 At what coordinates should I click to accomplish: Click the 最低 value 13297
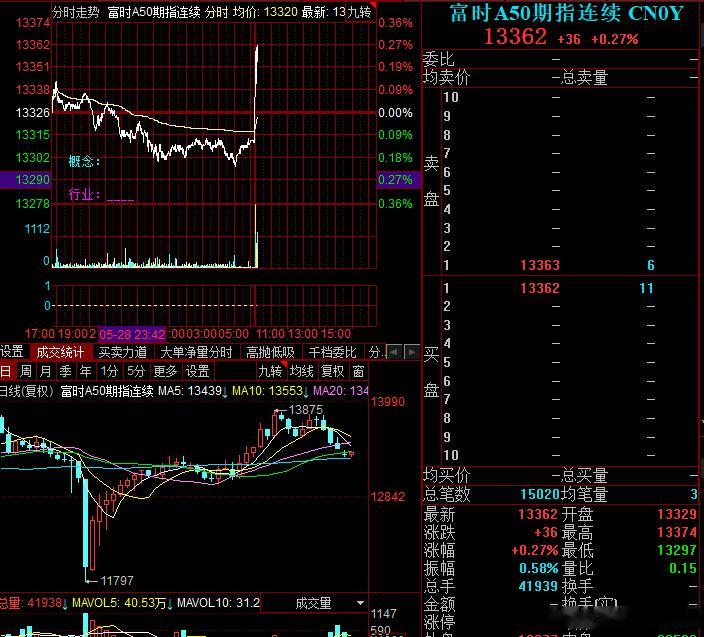pos(677,550)
